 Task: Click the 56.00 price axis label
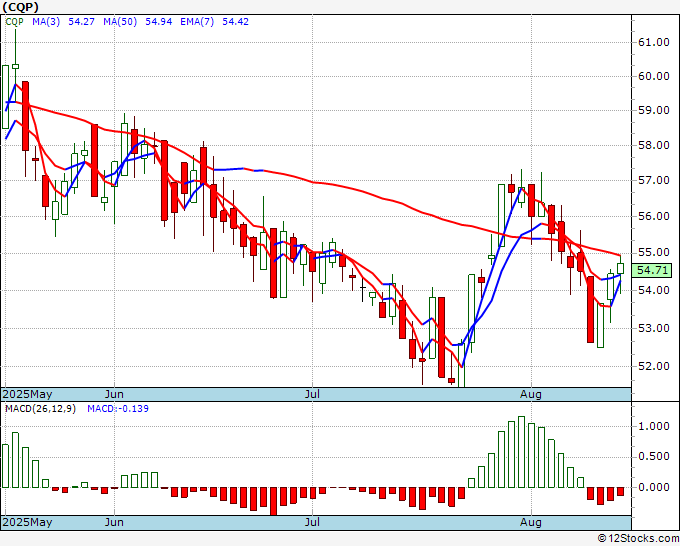click(x=654, y=216)
